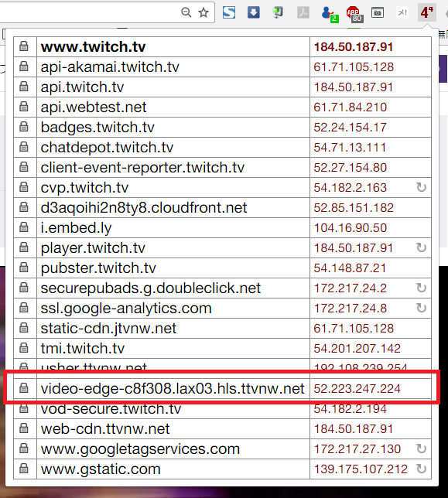This screenshot has width=448, height=498.
Task: Click the grayed PDF extension icon
Action: [x=303, y=12]
